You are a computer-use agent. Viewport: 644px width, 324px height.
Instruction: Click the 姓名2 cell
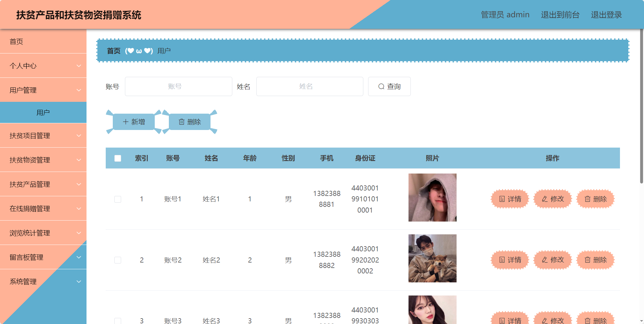(x=211, y=260)
